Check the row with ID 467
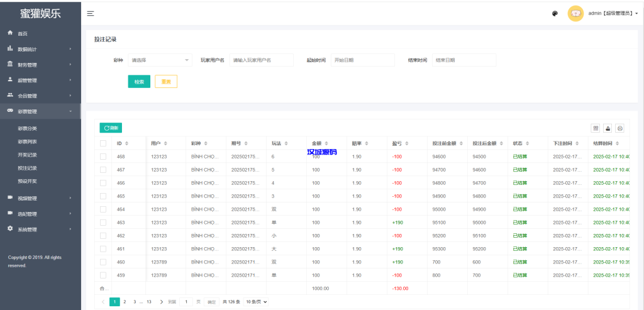 103,170
